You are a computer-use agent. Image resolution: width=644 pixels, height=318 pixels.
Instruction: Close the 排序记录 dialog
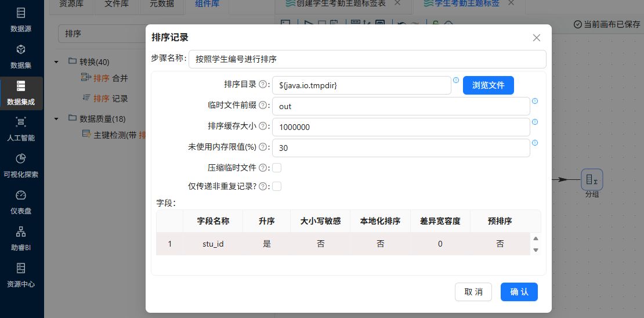click(537, 38)
